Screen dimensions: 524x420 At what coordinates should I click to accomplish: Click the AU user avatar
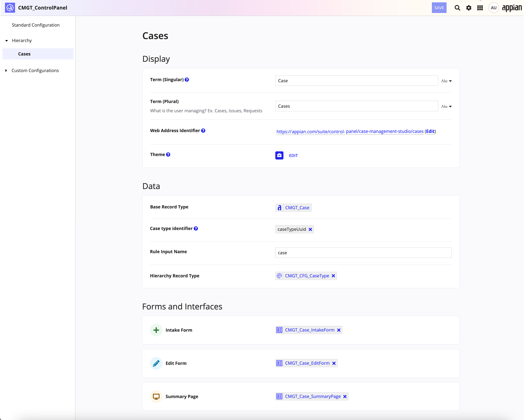[493, 8]
